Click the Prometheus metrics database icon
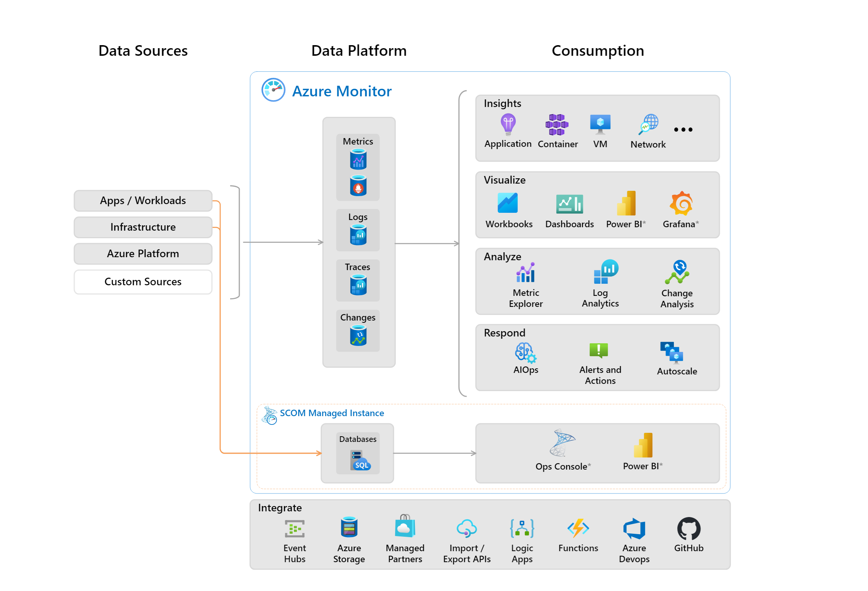This screenshot has height=591, width=868. 358,185
